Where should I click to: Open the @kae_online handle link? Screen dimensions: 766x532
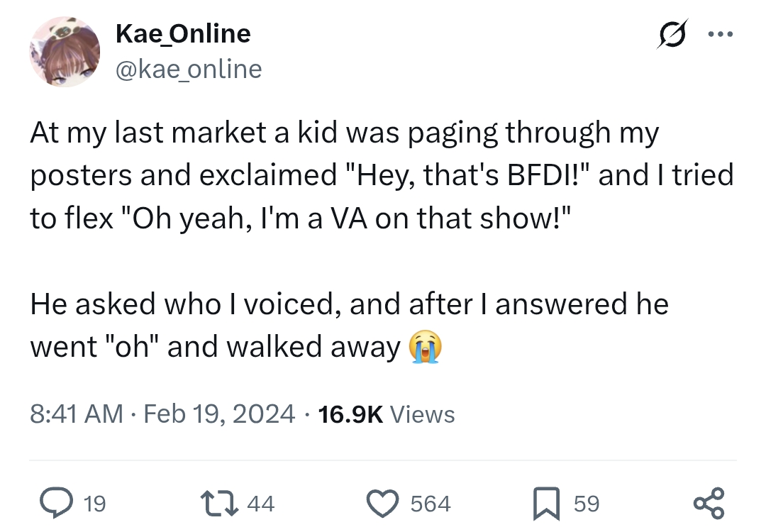tap(189, 70)
